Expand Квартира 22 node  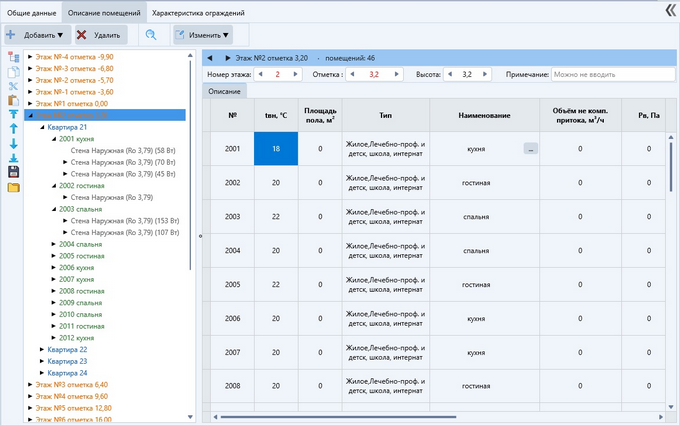pyautogui.click(x=42, y=349)
